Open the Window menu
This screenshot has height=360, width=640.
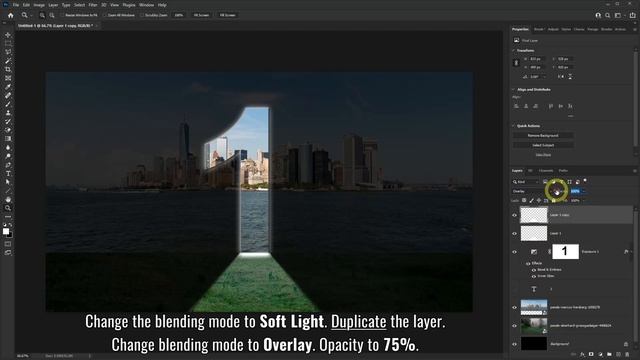[x=147, y=5]
